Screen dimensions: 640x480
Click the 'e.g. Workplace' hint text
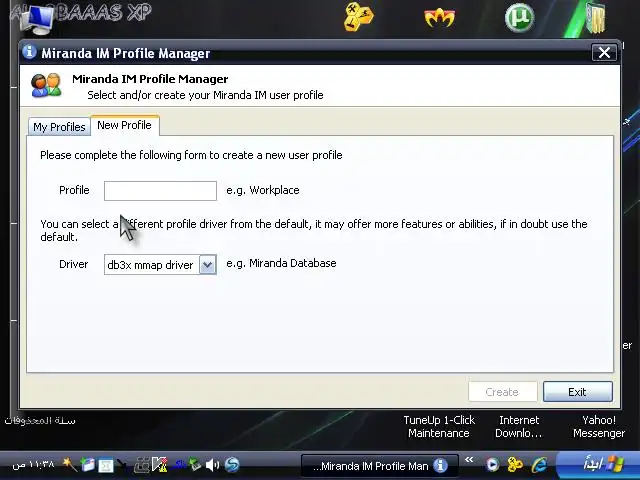pos(263,190)
